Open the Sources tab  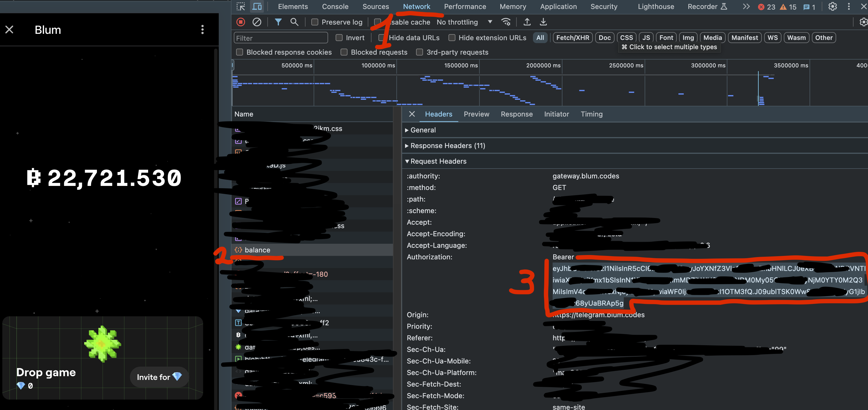pos(375,6)
